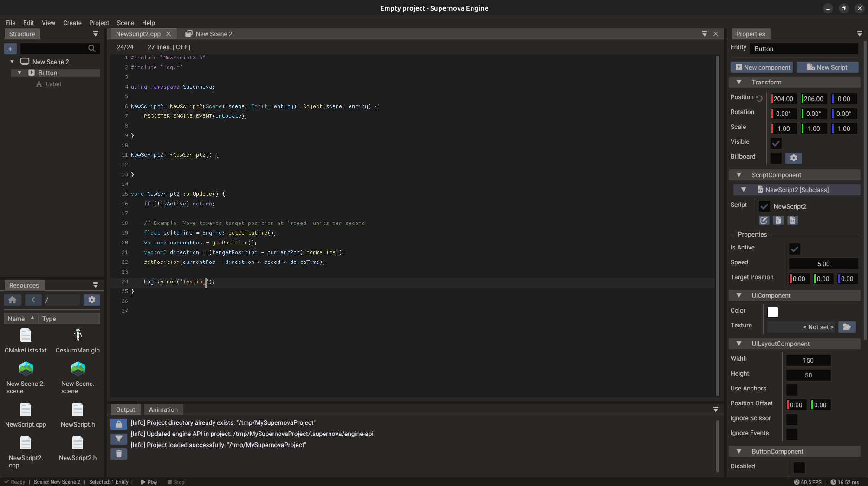Screen dimensions: 868x486
Task: Click the New Script button
Action: click(x=827, y=67)
